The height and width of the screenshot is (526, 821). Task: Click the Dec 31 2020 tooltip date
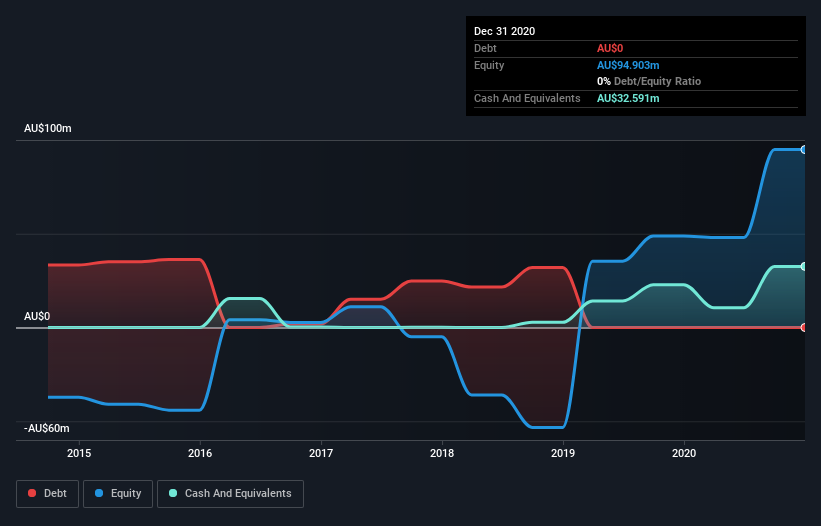(504, 31)
